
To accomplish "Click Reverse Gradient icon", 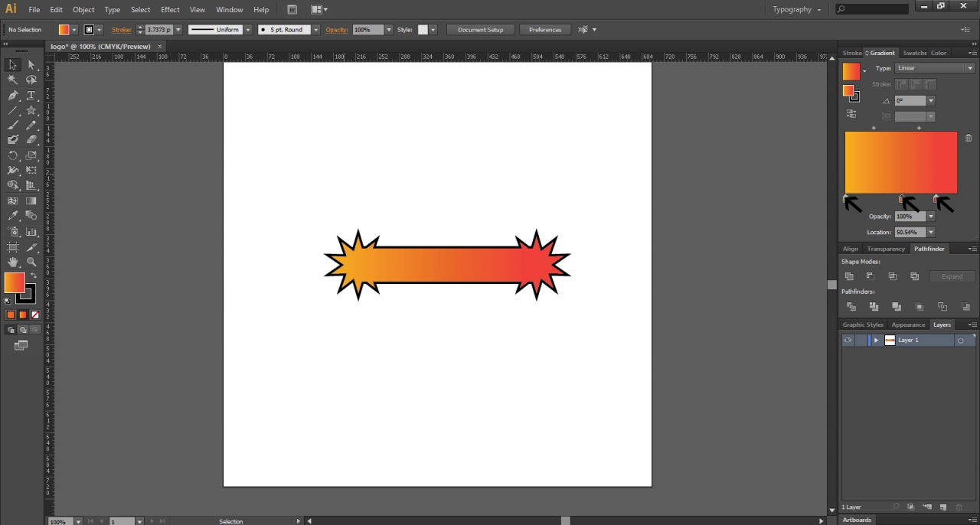I will pyautogui.click(x=851, y=114).
